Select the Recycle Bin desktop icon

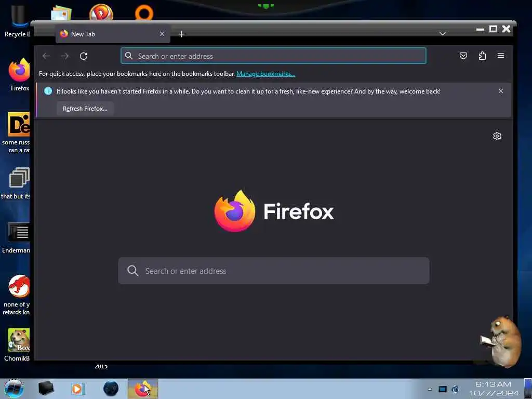coord(17,21)
